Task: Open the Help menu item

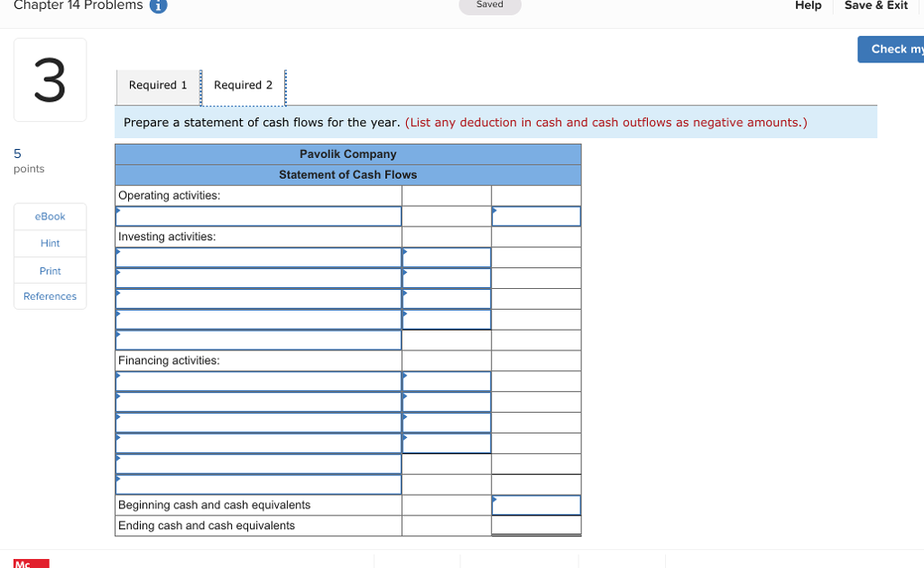Action: (x=808, y=5)
